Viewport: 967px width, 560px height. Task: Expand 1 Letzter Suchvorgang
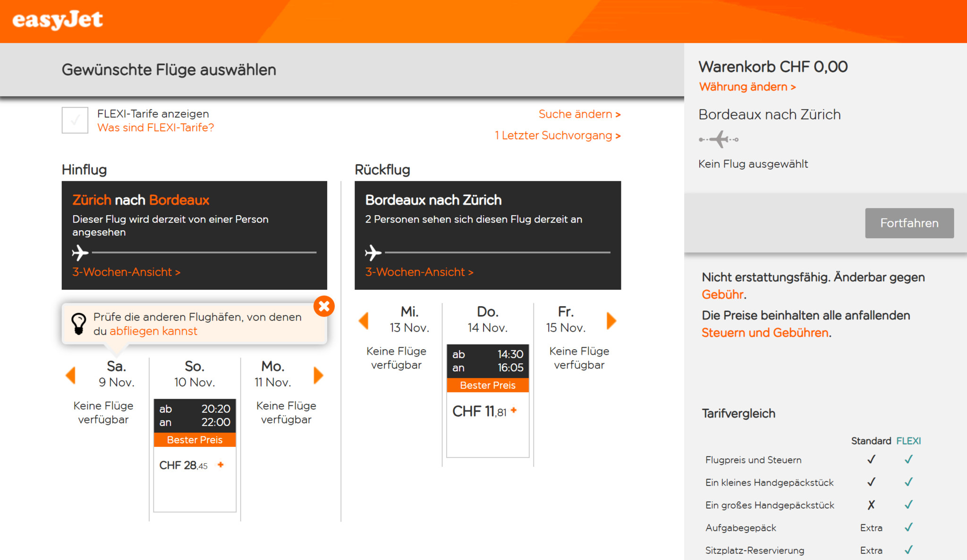(x=557, y=136)
